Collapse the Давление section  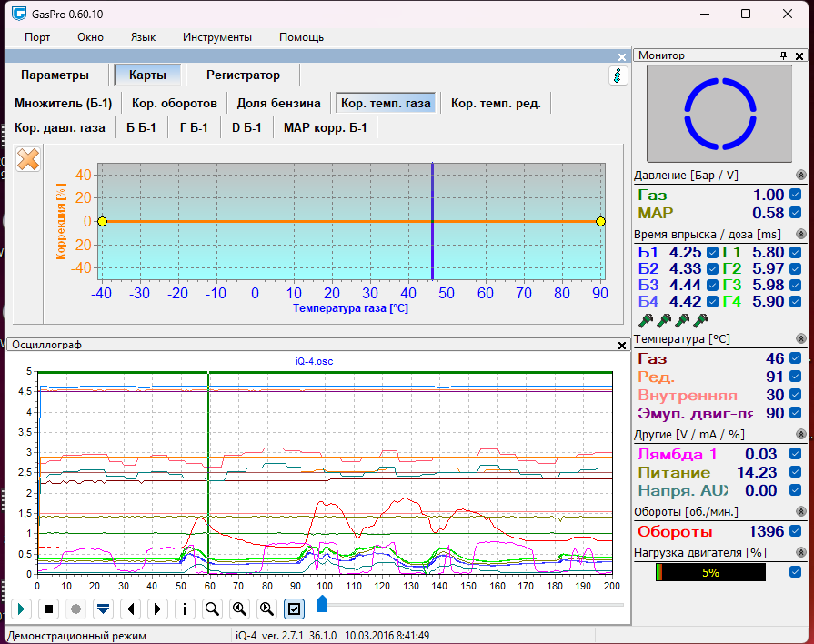801,175
